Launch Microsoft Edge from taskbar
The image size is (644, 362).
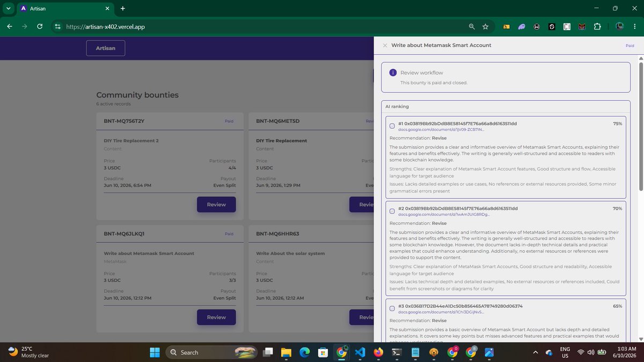(304, 352)
